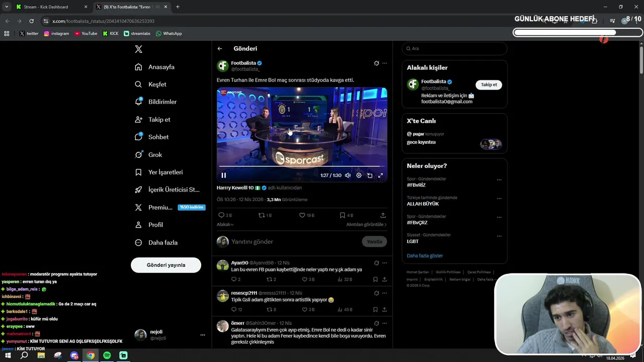
Task: Open more options on resescp2111's reply
Action: [x=384, y=293]
